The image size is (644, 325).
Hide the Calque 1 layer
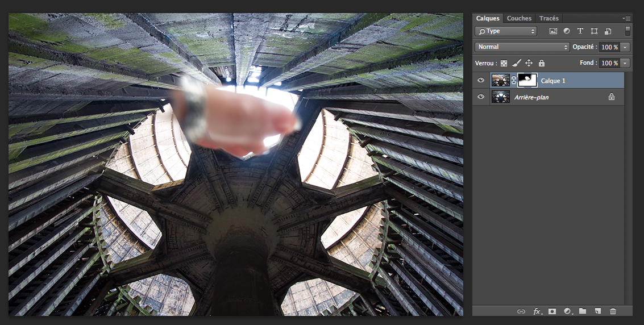(480, 81)
